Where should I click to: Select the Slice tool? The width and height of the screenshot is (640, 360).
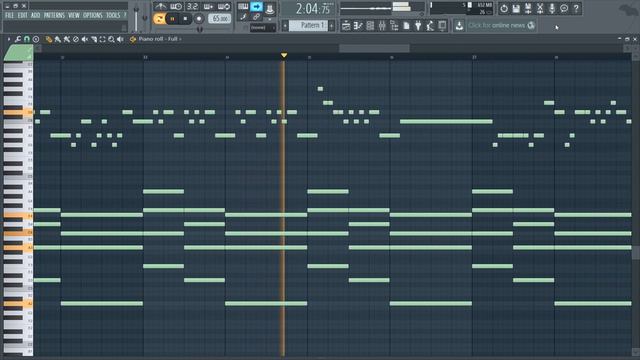point(93,39)
